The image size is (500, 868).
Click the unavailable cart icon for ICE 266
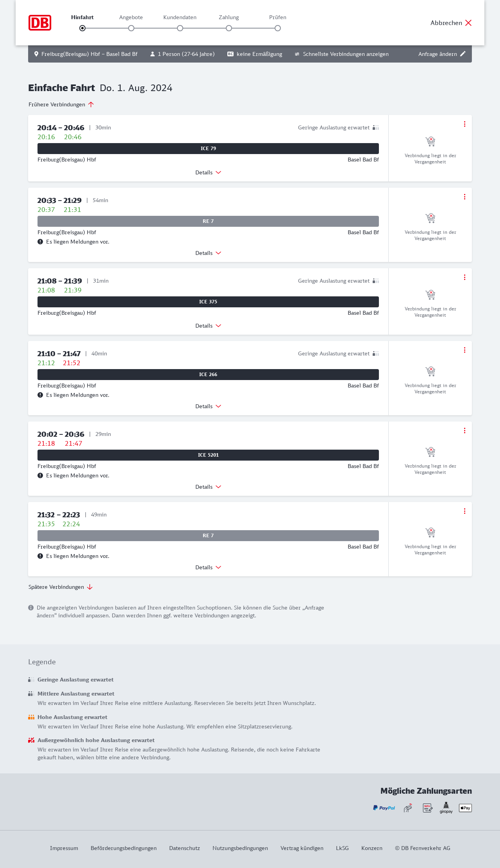(430, 371)
